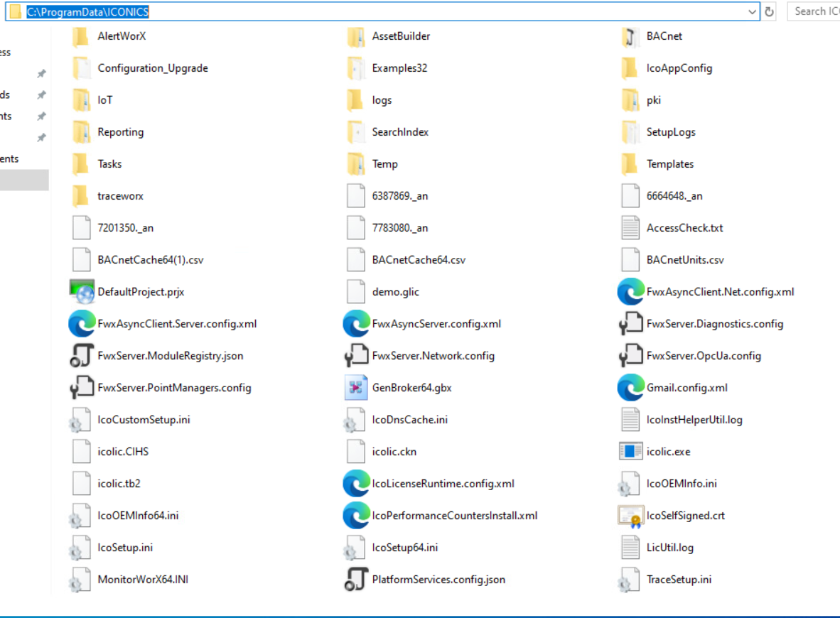Select FwxServer.OpcUa.config file icon
The width and height of the screenshot is (840, 618).
pyautogui.click(x=630, y=356)
